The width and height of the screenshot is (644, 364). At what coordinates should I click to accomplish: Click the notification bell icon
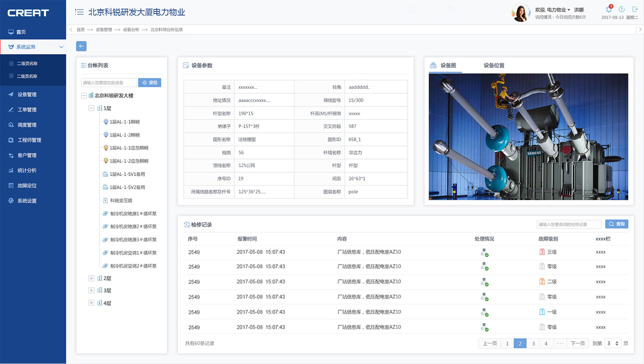608,10
